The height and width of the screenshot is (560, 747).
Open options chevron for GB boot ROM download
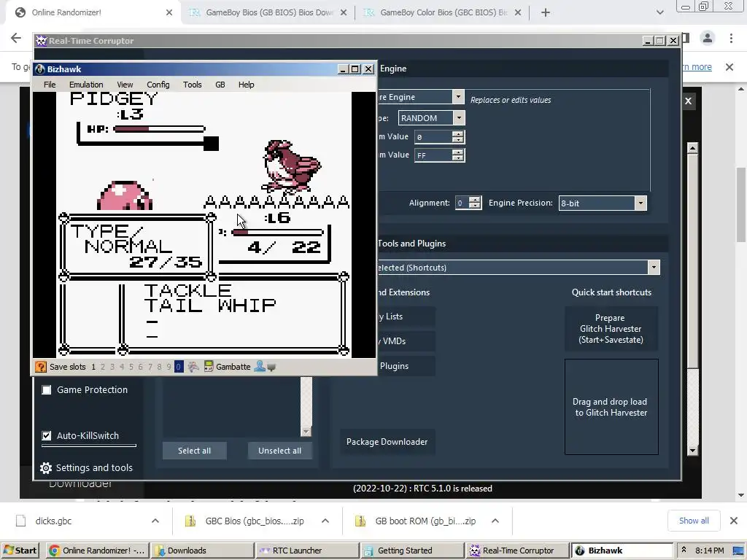(495, 521)
